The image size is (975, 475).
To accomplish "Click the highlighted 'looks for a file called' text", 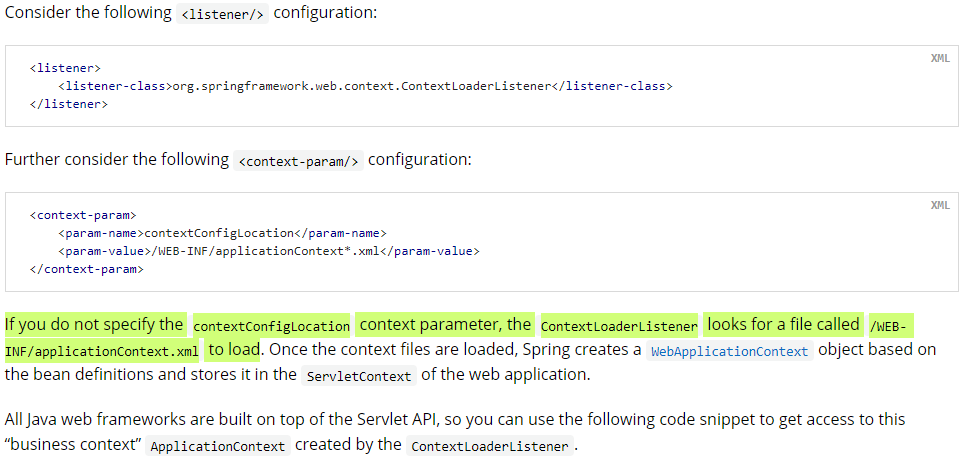I will pos(783,325).
